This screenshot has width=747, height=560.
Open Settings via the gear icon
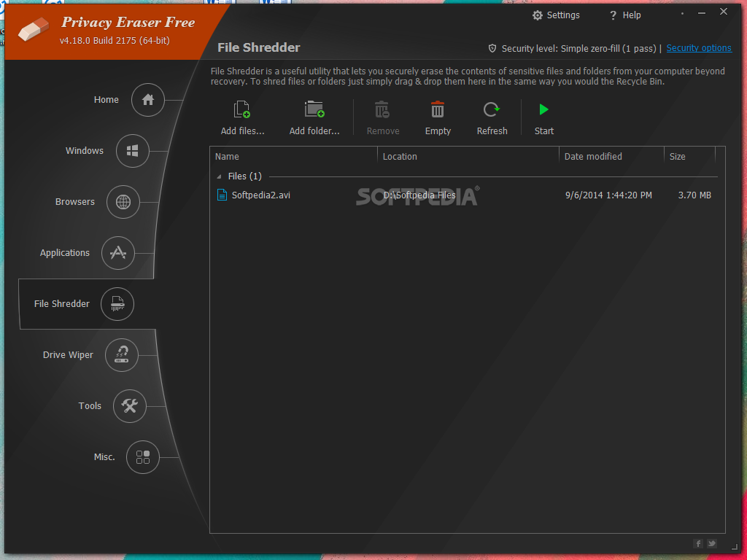[538, 15]
